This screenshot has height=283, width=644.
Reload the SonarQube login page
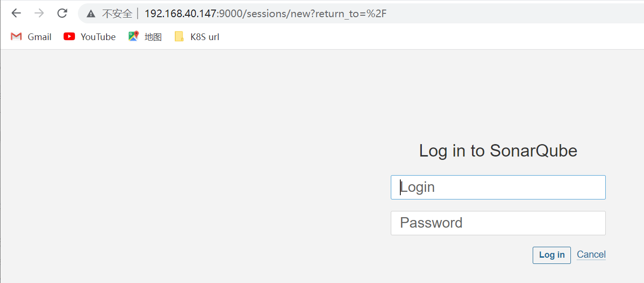tap(62, 13)
